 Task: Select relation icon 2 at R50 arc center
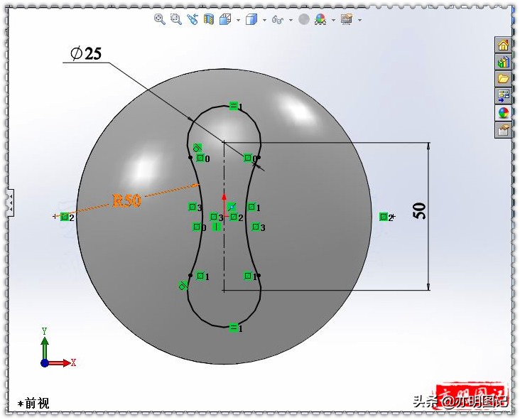click(x=65, y=217)
